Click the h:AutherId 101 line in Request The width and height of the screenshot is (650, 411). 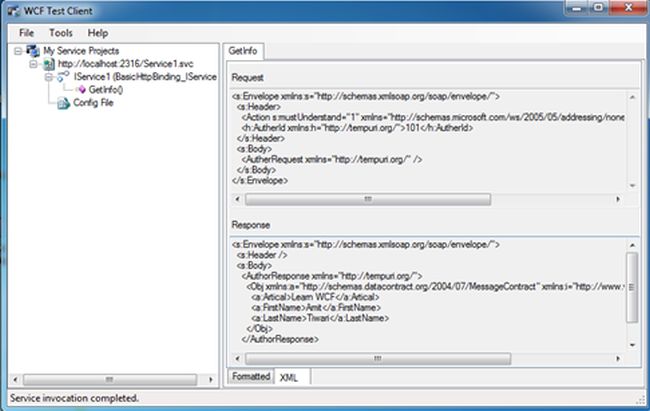[x=357, y=128]
